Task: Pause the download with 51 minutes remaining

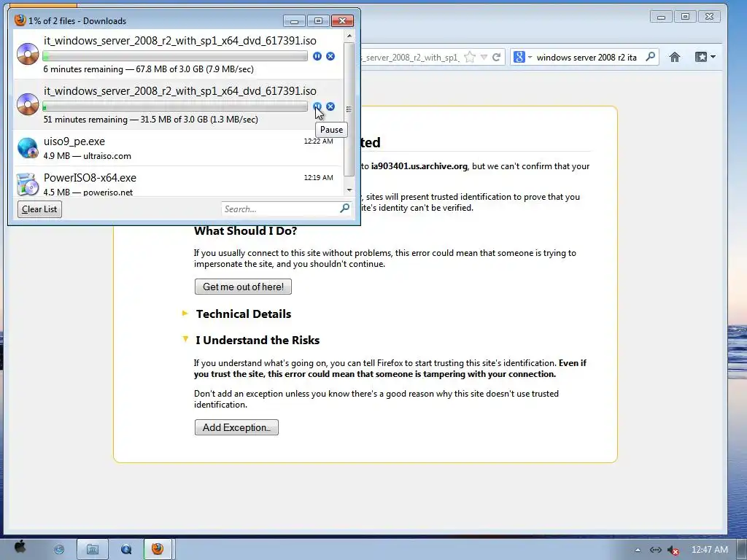Action: (x=317, y=106)
